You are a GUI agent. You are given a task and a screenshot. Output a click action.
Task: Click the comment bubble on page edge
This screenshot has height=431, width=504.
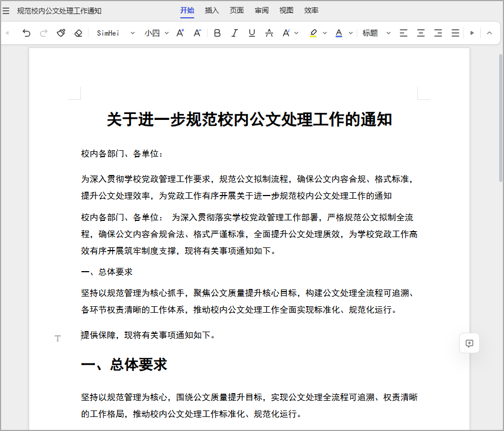click(x=469, y=342)
